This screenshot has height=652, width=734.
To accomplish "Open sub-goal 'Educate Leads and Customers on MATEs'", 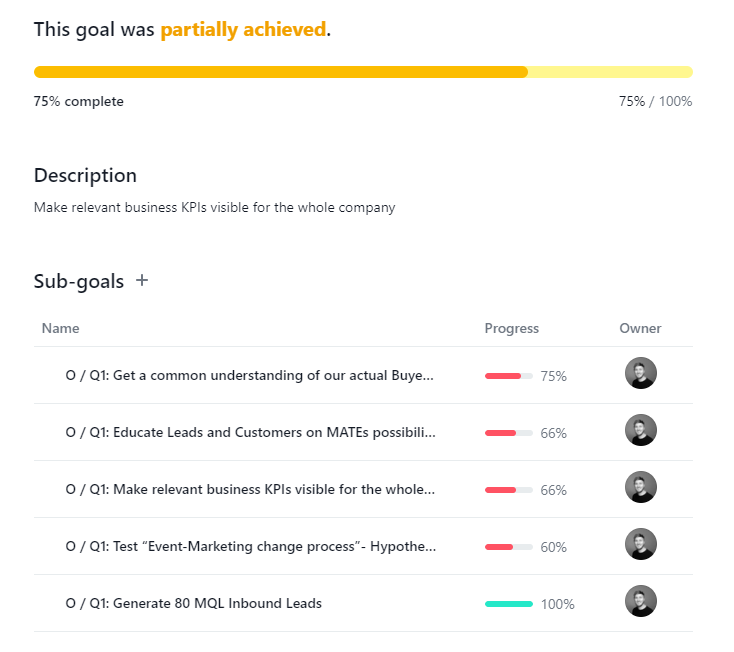I will (x=250, y=433).
